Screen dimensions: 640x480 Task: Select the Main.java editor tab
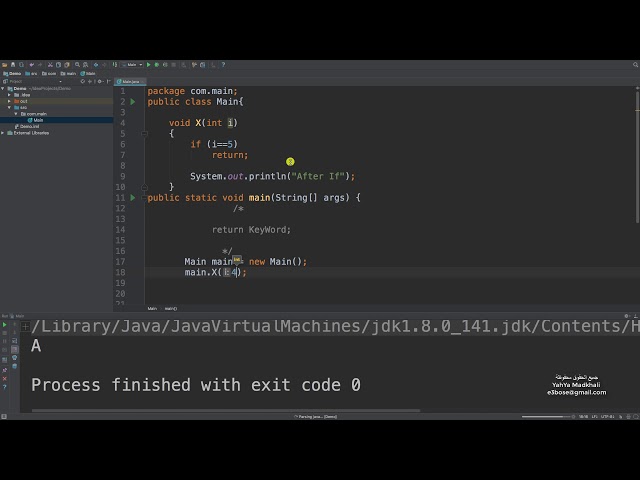point(130,82)
